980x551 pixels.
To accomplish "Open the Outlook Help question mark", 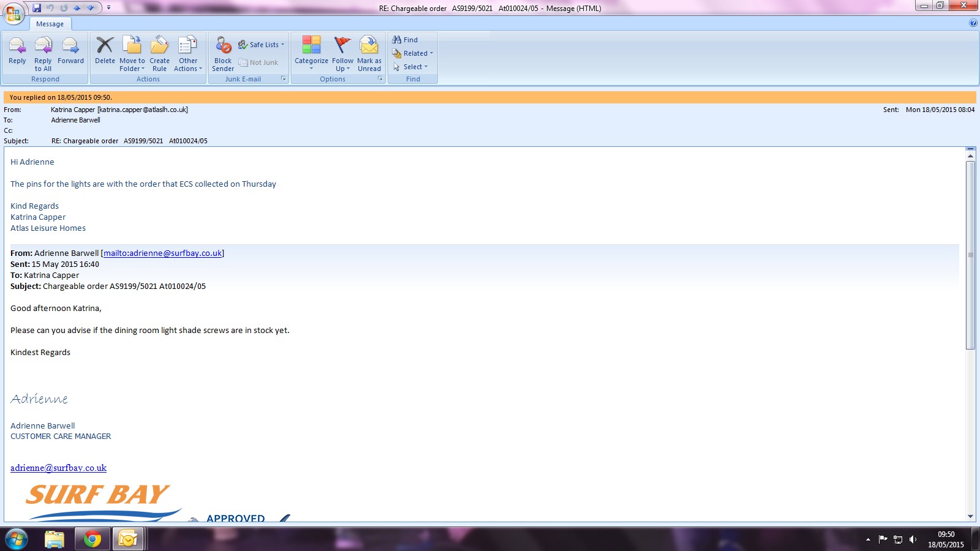I will pyautogui.click(x=973, y=23).
